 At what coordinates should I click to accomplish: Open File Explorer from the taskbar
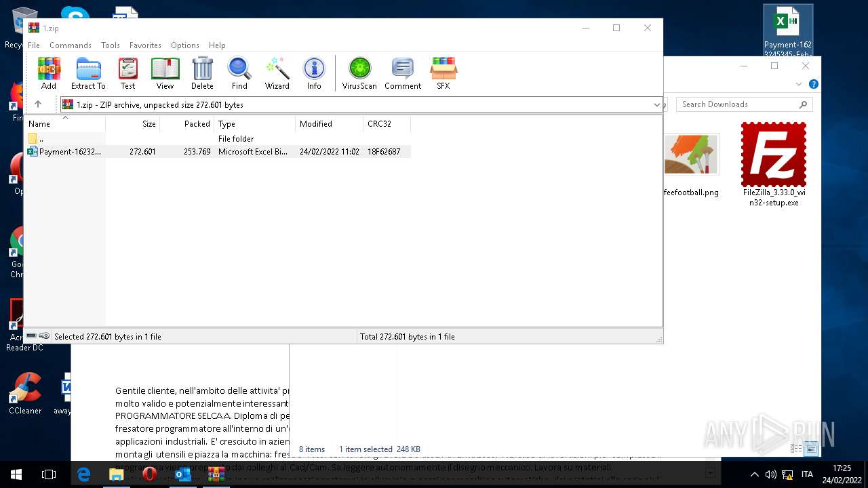point(117,474)
